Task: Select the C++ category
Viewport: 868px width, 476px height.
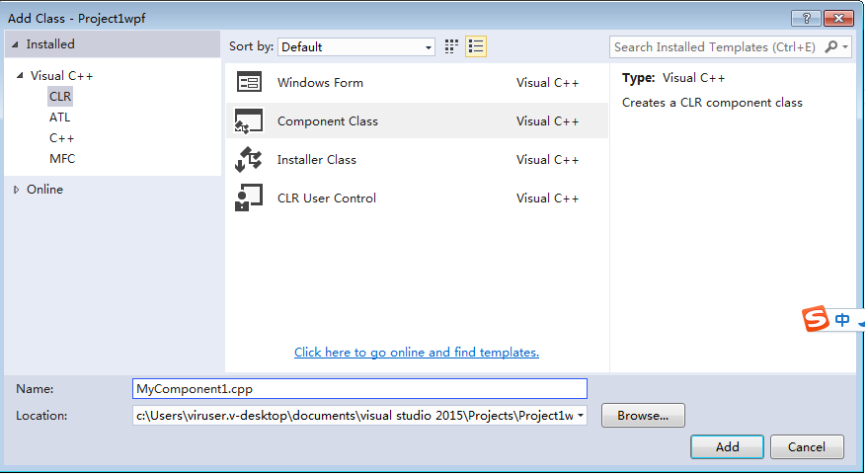Action: coord(61,138)
